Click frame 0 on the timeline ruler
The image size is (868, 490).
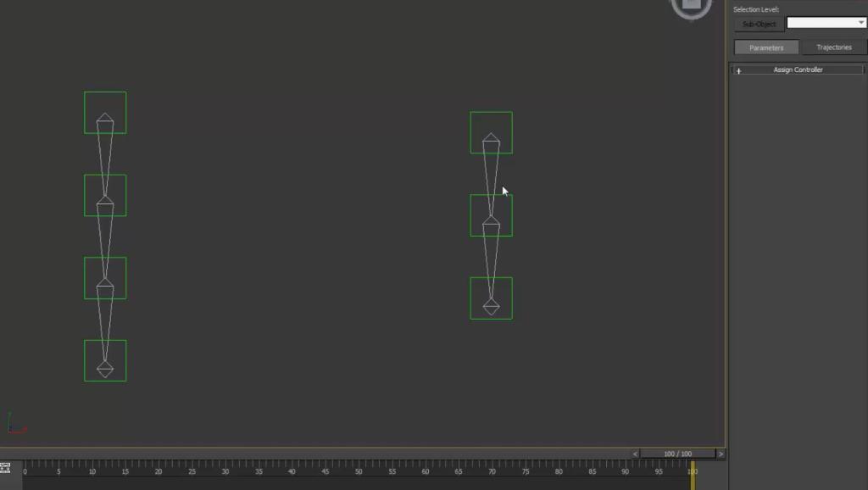click(25, 471)
